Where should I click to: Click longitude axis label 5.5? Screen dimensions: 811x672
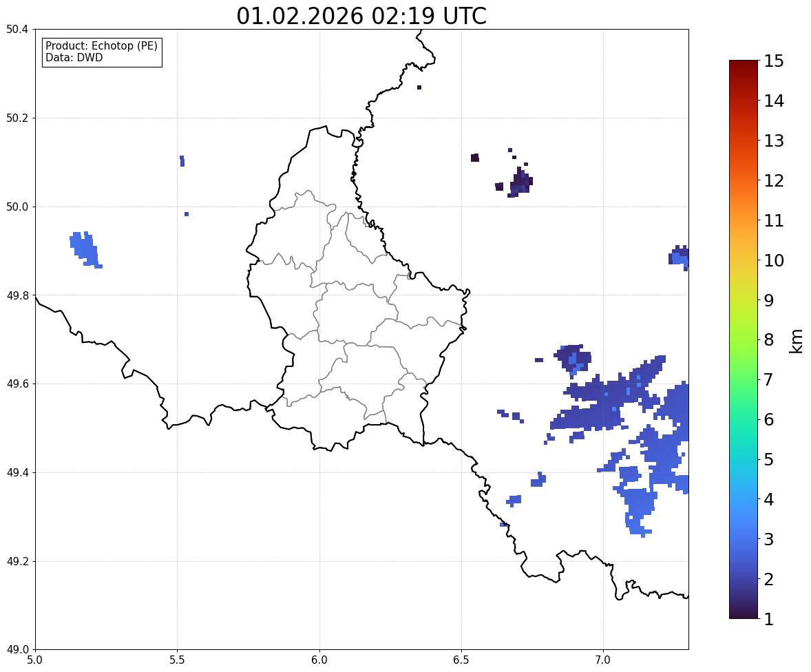coord(177,660)
